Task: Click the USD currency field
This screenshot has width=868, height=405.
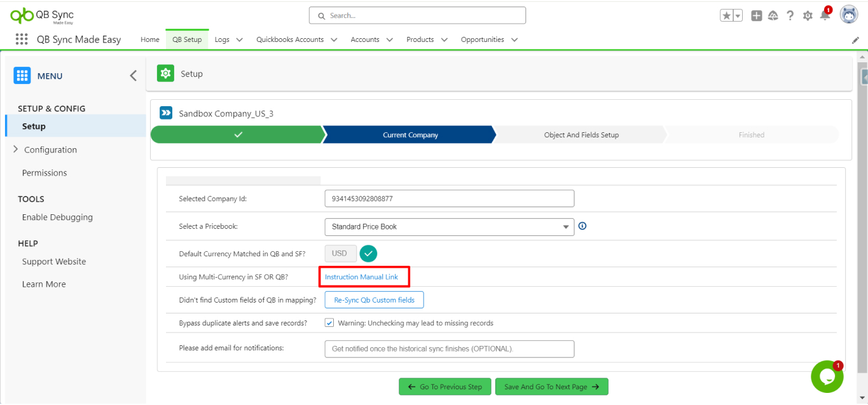Action: pyautogui.click(x=340, y=254)
